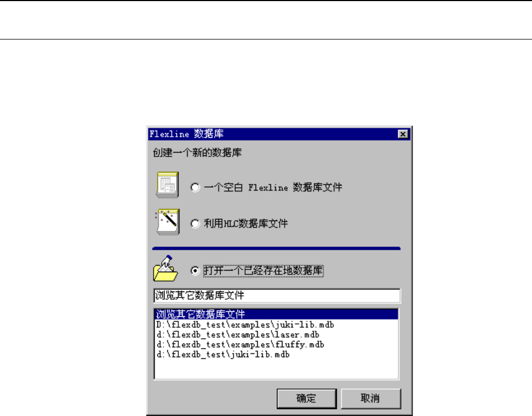Confirm with the 确定 button
The height and width of the screenshot is (416, 532).
pyautogui.click(x=307, y=398)
